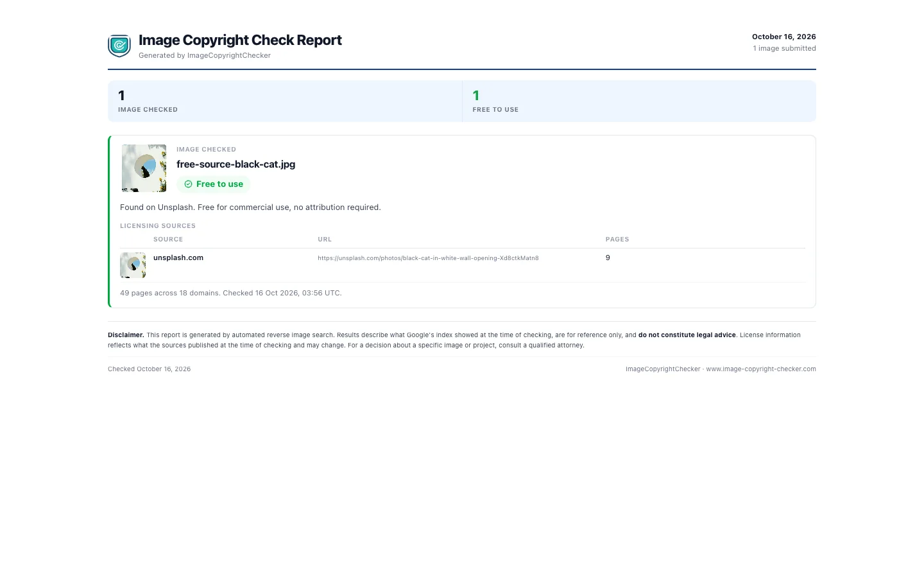Click the 49 pages across 18 domains line

(231, 293)
